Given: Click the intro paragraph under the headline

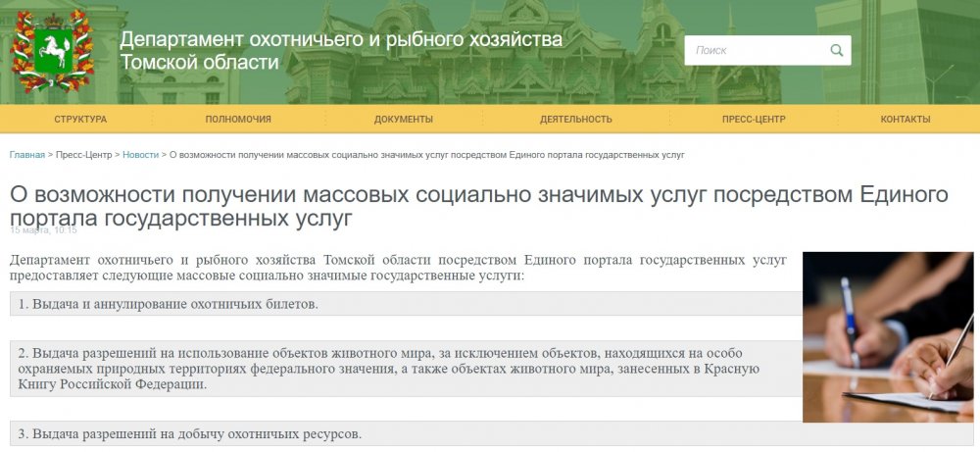Looking at the screenshot, I should tap(398, 268).
